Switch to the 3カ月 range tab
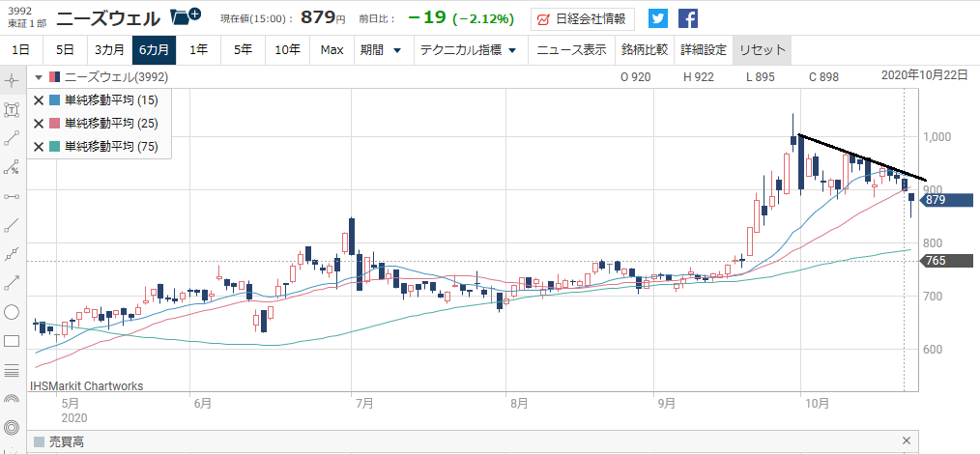The height and width of the screenshot is (454, 980). point(109,50)
